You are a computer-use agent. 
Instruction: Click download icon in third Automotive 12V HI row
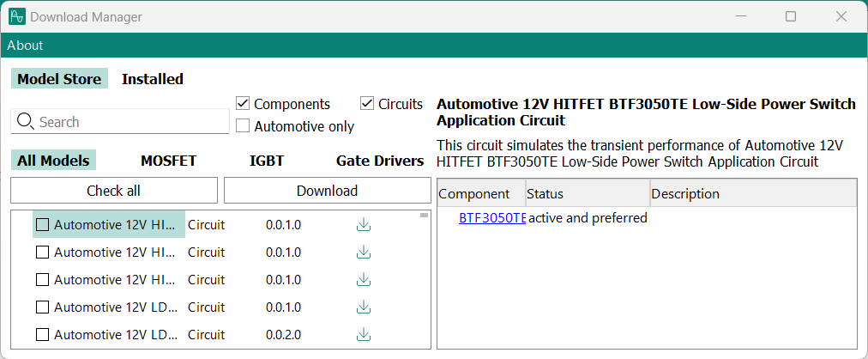tap(364, 280)
